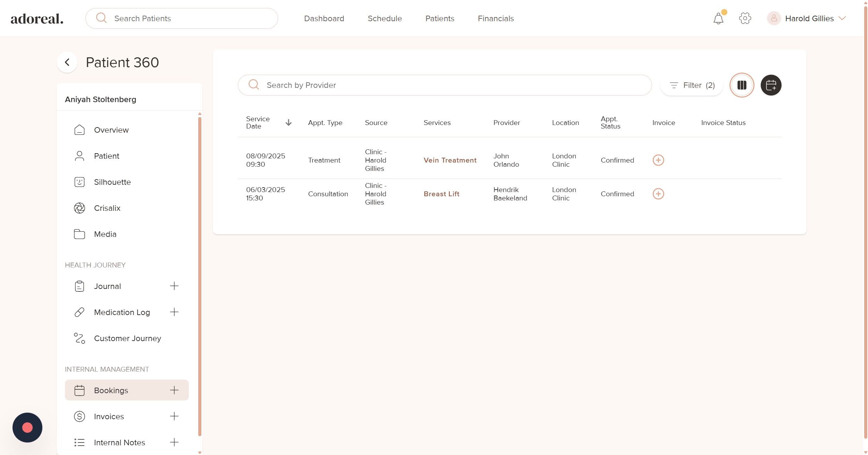Focus the Search by Provider field
The height and width of the screenshot is (455, 868).
click(x=444, y=85)
